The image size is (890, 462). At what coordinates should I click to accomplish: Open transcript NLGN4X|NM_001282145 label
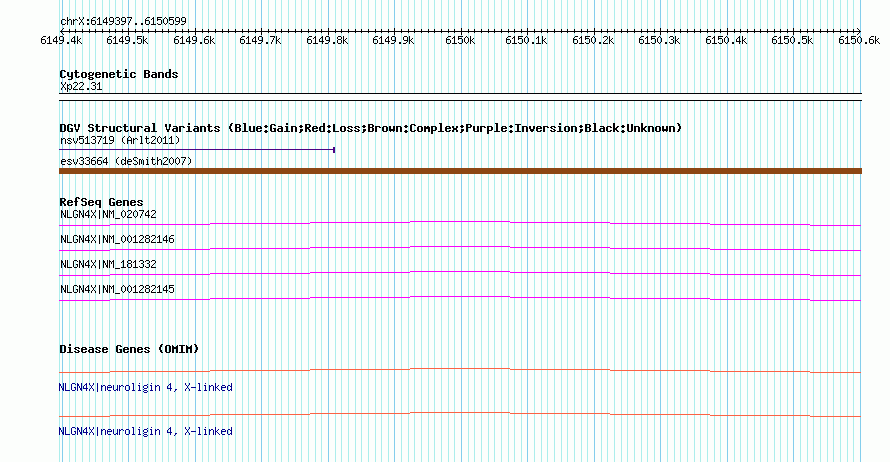(117, 289)
